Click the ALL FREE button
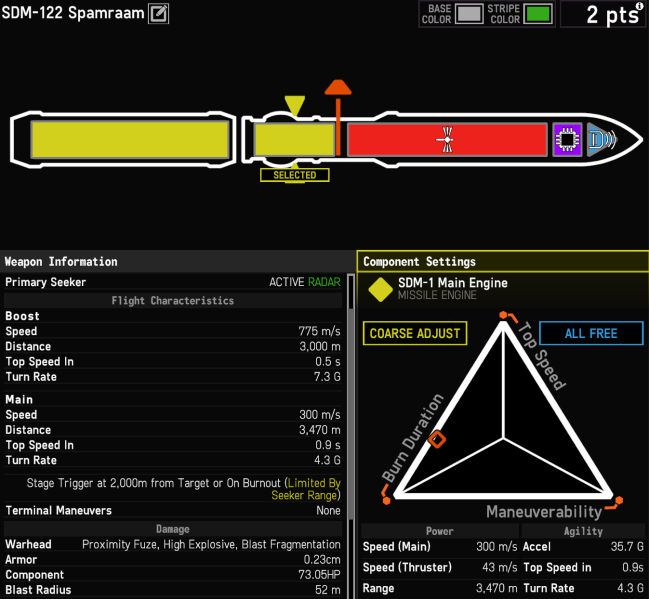 point(591,333)
